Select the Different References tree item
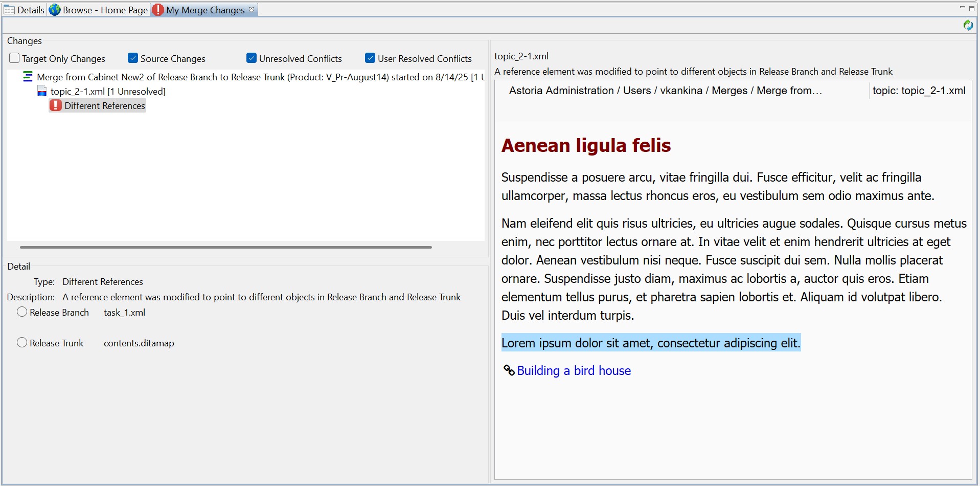 tap(104, 106)
